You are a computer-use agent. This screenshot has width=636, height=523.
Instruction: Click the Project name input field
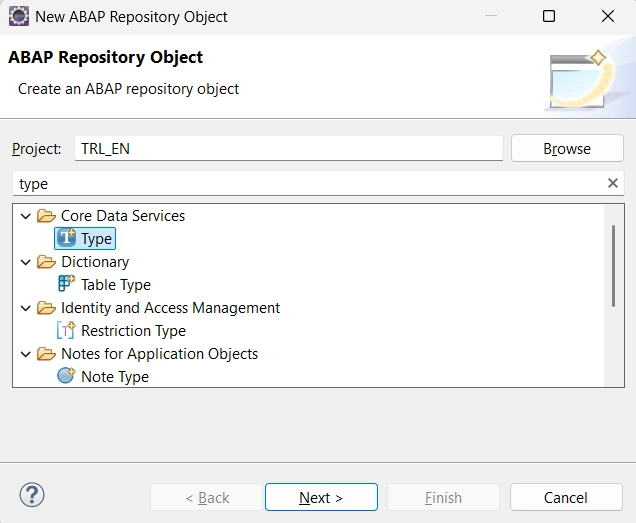coord(288,148)
